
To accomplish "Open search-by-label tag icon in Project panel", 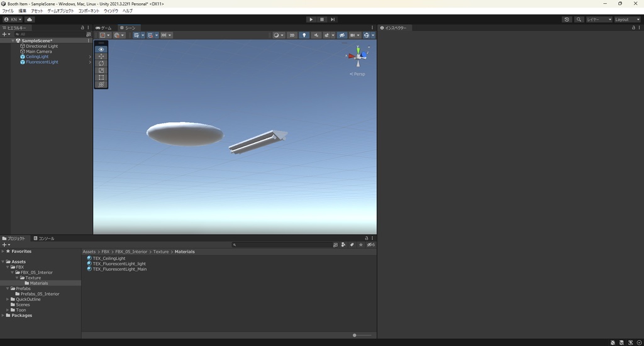I will (x=352, y=245).
